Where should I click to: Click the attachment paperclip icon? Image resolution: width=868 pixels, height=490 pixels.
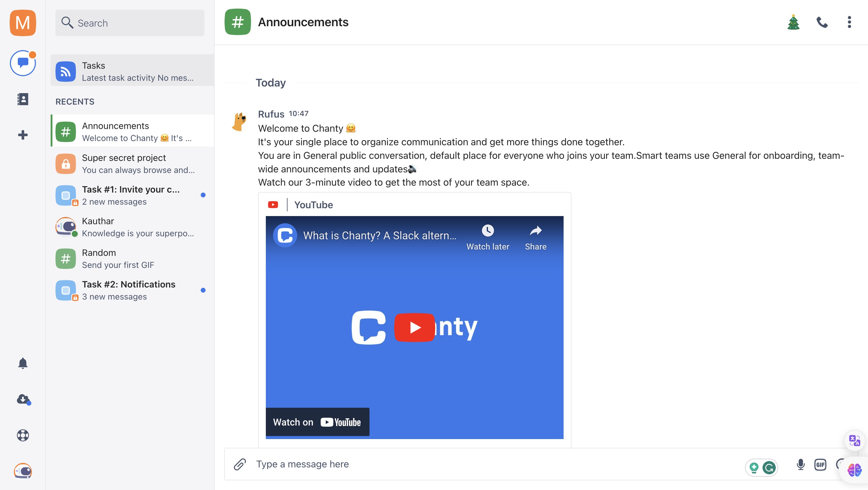pyautogui.click(x=240, y=464)
